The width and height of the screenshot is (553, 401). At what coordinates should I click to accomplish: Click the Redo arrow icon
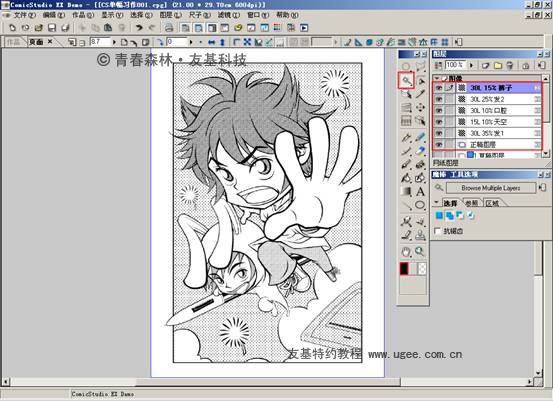click(152, 28)
